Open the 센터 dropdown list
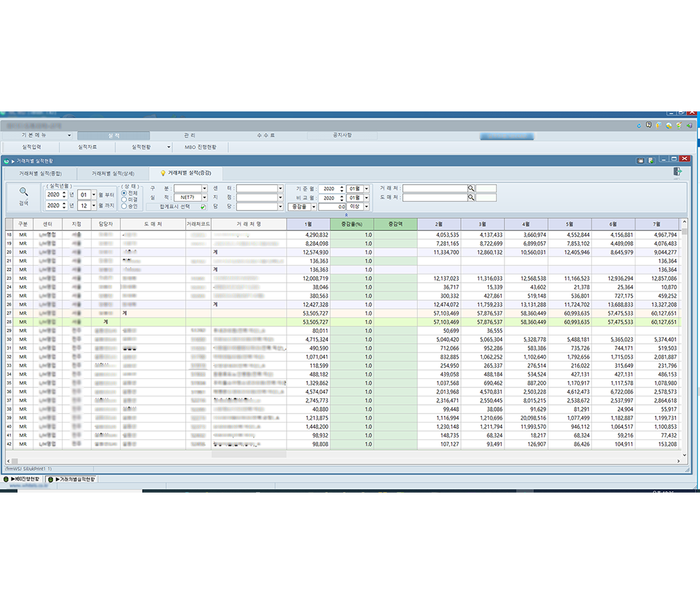This screenshot has height=604, width=700. click(x=280, y=188)
